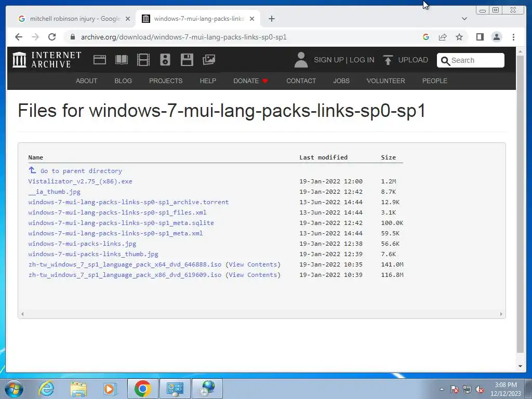Open the Web (Wayback) icon in Archive header
532x399 pixels.
tap(100, 60)
